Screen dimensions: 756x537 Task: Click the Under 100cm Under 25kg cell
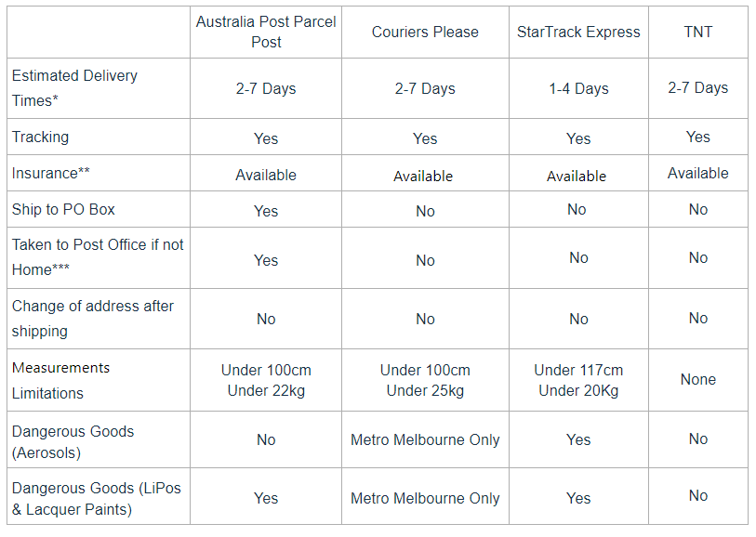tap(425, 380)
